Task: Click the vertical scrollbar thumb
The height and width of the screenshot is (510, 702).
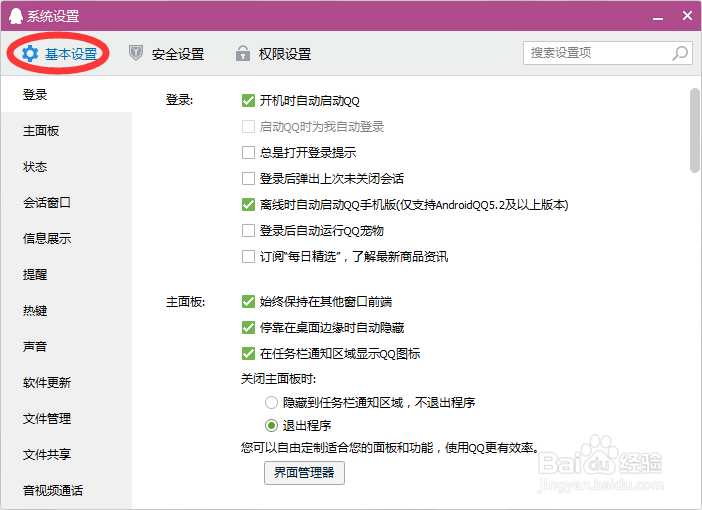Action: [x=695, y=130]
